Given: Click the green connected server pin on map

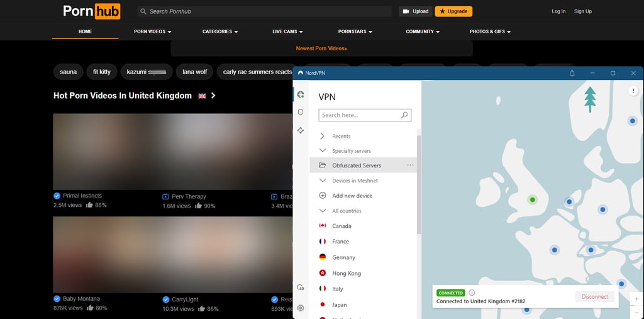Looking at the screenshot, I should [532, 200].
